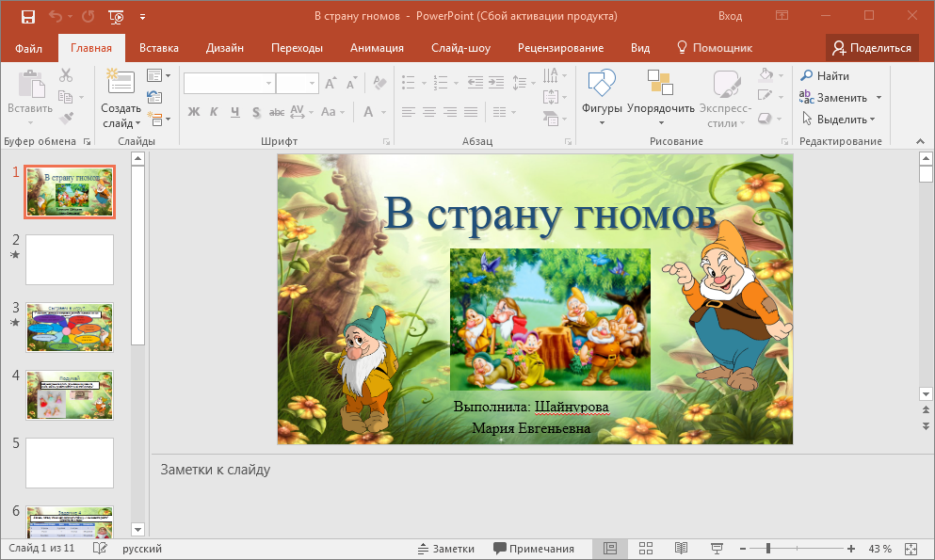The width and height of the screenshot is (935, 560).
Task: Paste using the Вставить clipboard icon
Action: coord(30,84)
